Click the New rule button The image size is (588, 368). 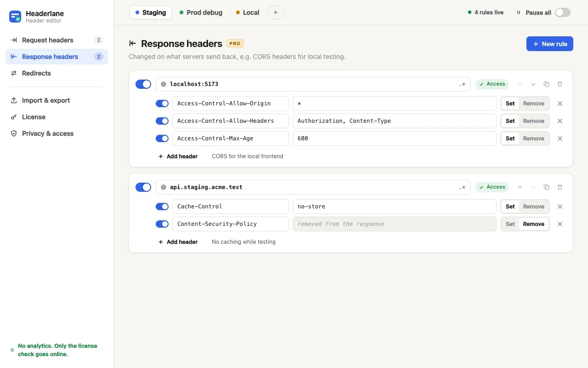[550, 44]
